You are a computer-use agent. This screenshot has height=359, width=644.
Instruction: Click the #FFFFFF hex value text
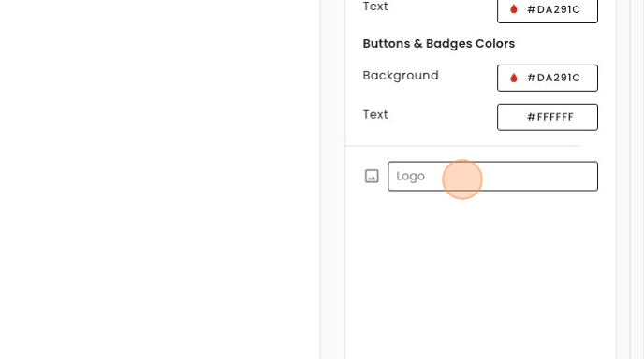pos(550,118)
